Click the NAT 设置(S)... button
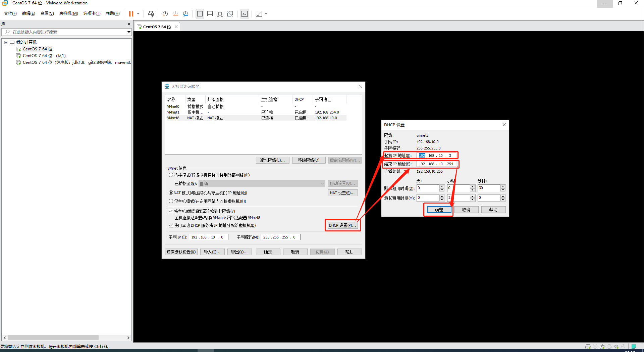644x352 pixels. click(x=342, y=193)
